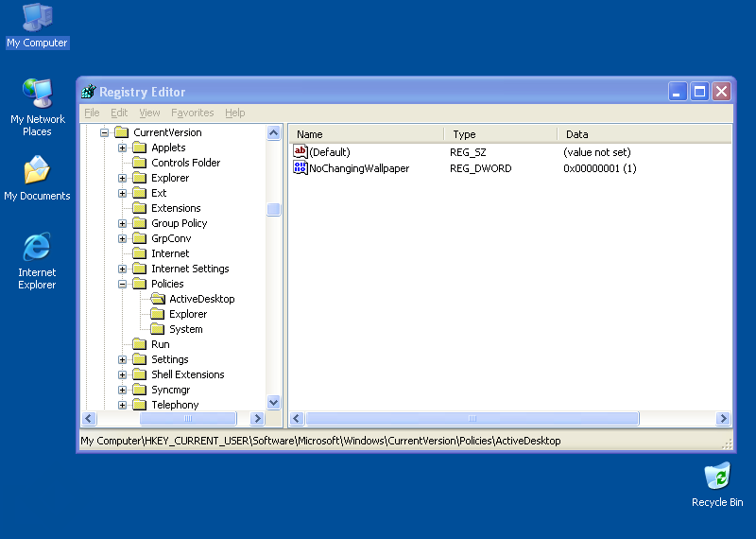Viewport: 756px width, 539px height.
Task: Expand the Telephony key
Action: 122,405
